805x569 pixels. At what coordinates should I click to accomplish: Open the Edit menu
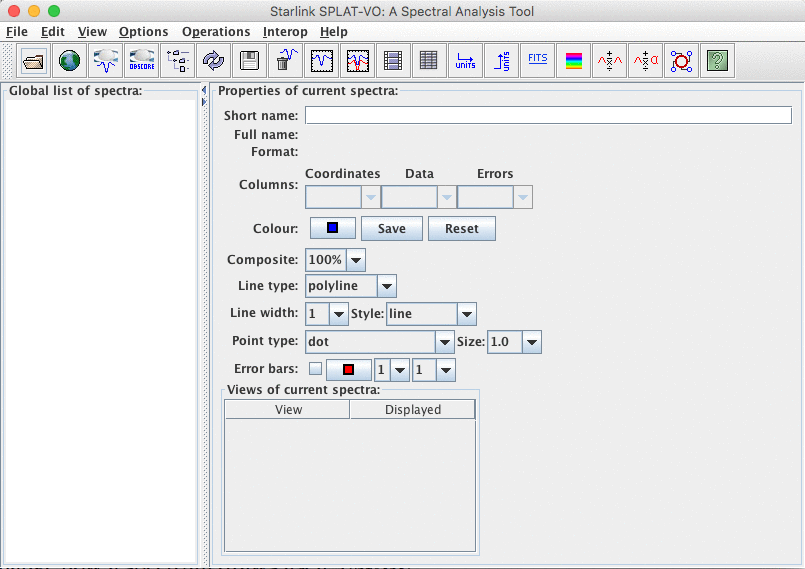coord(53,32)
